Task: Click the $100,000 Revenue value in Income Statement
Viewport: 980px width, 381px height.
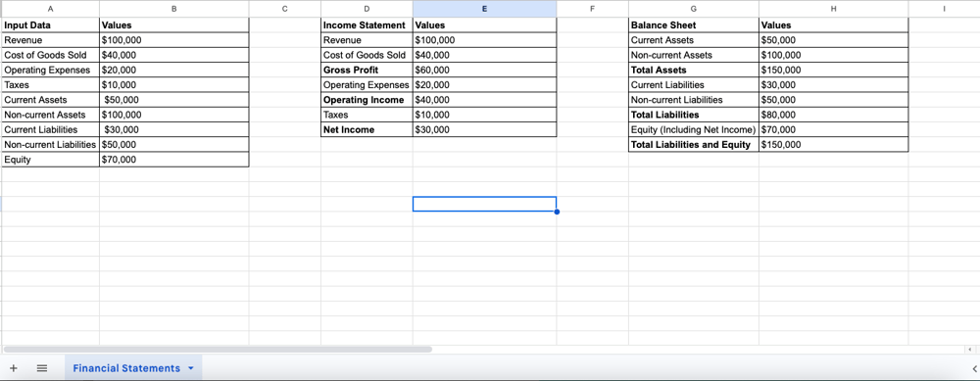Action: [x=484, y=40]
